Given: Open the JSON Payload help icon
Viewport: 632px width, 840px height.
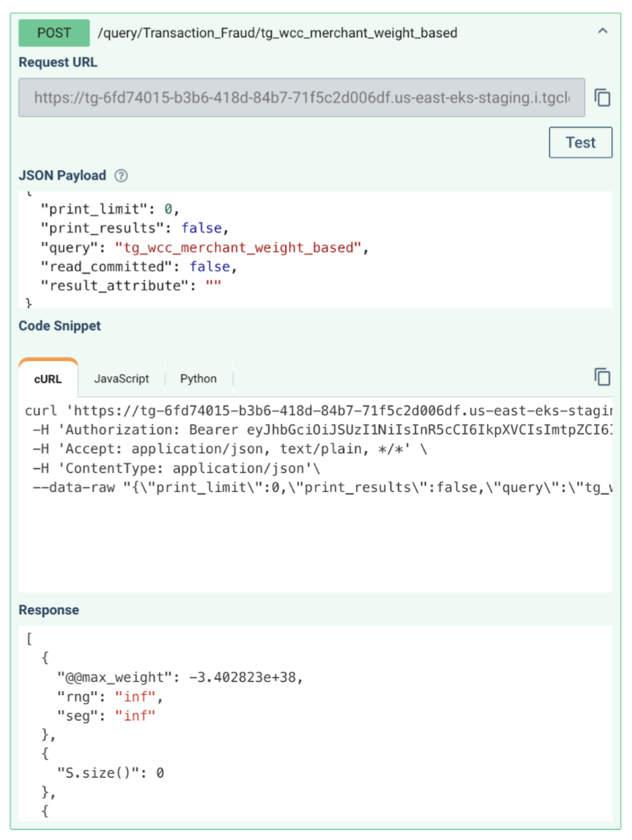Looking at the screenshot, I should [x=121, y=176].
